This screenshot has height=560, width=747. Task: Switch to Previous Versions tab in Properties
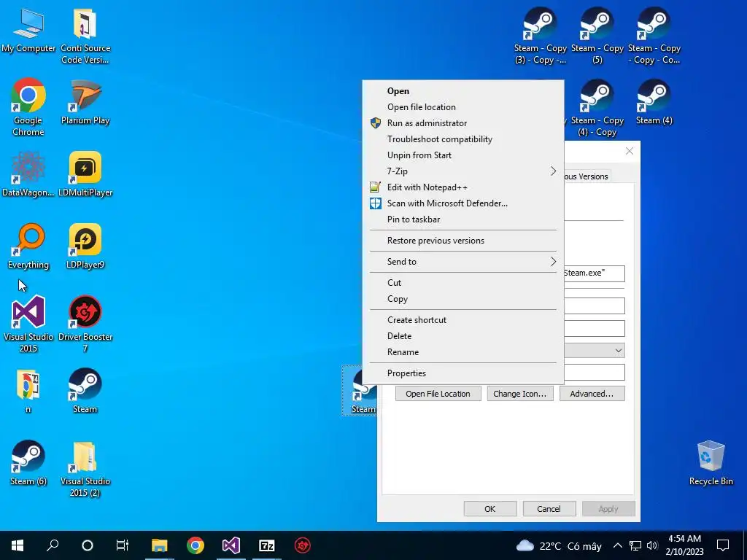[x=587, y=176]
